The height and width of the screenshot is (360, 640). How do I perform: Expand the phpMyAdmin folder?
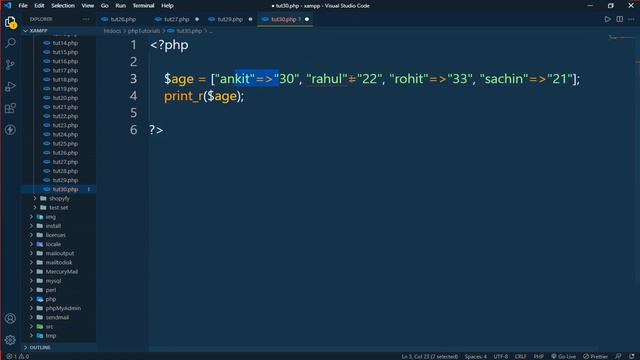63,308
